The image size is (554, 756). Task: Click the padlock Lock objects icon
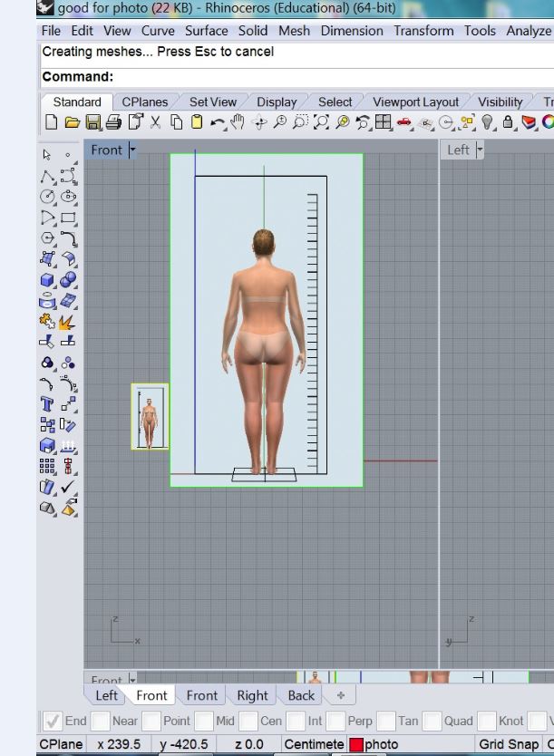[508, 121]
